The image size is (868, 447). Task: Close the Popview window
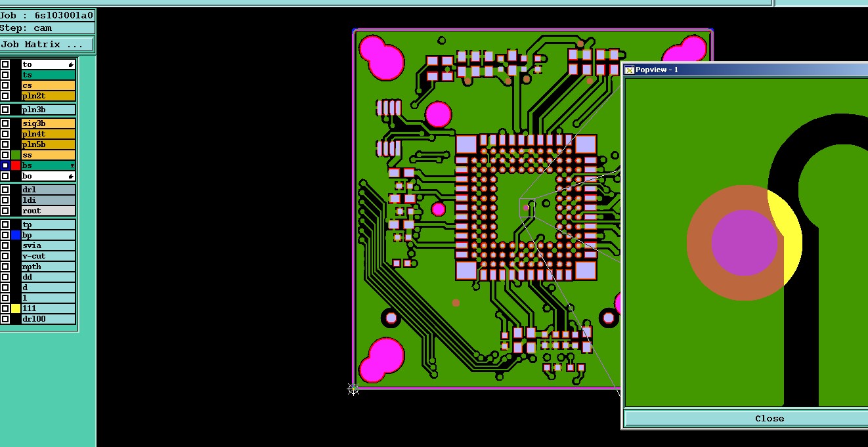(x=745, y=418)
